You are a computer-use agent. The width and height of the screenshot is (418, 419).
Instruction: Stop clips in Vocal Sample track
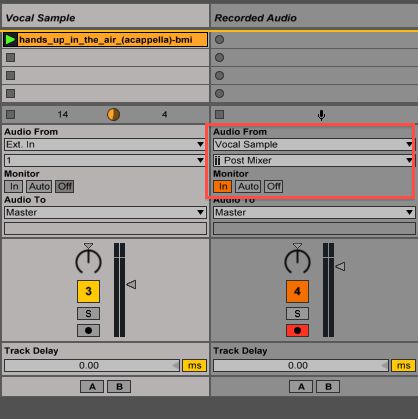click(x=11, y=114)
